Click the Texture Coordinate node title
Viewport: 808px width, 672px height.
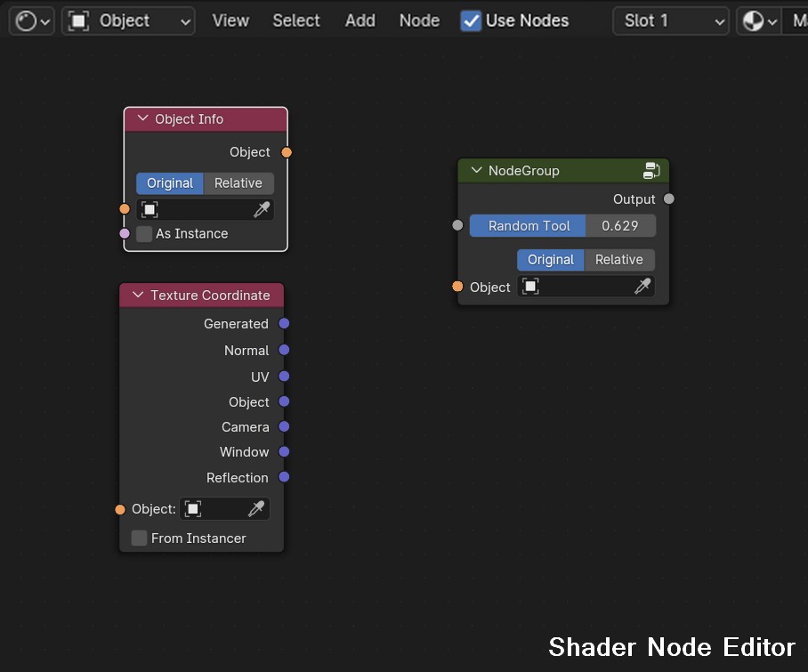[210, 296]
